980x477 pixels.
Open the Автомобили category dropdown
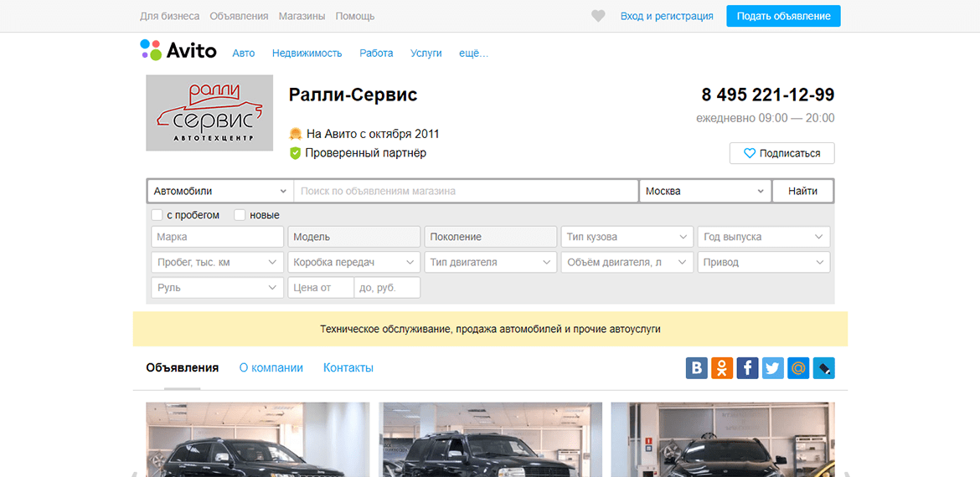(x=220, y=191)
